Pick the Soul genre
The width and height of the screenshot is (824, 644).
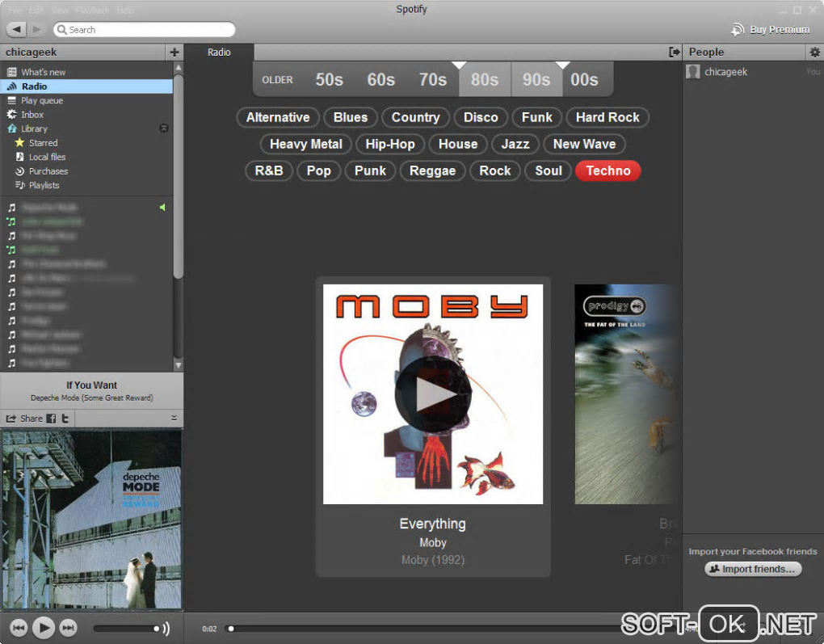[x=549, y=170]
